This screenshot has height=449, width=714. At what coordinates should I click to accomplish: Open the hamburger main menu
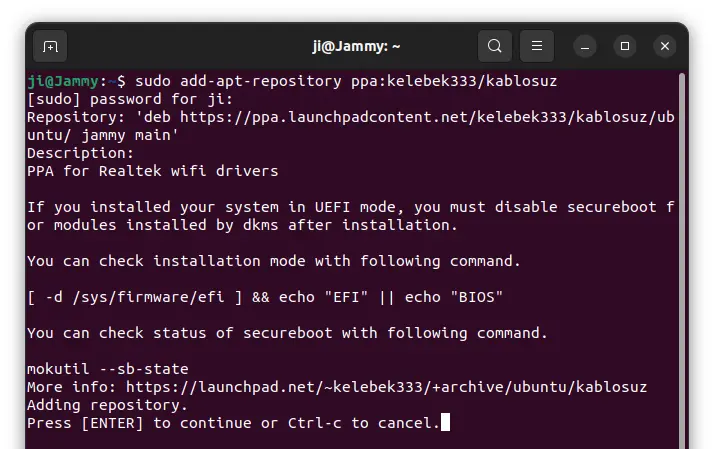tap(537, 46)
